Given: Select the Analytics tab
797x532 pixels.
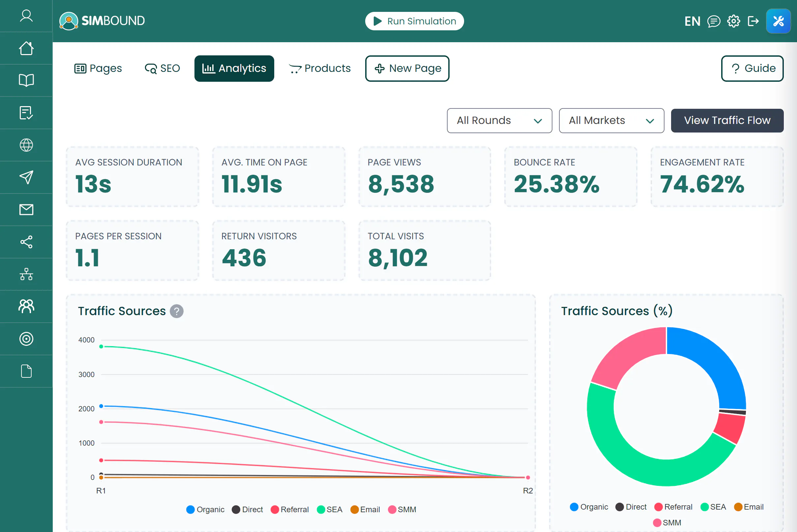Looking at the screenshot, I should [x=234, y=69].
